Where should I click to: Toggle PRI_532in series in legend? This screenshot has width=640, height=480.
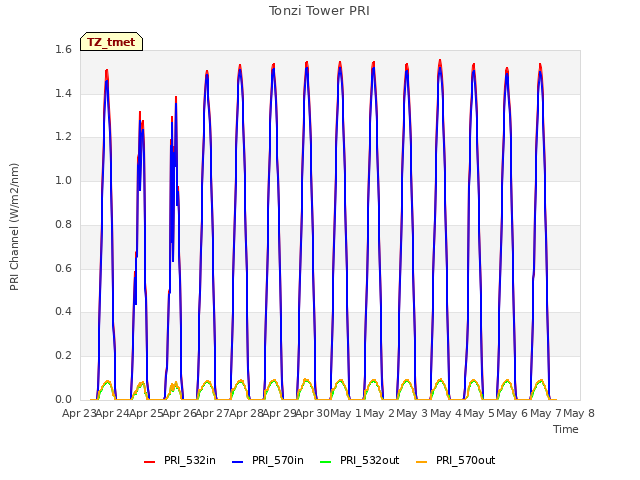(x=180, y=460)
